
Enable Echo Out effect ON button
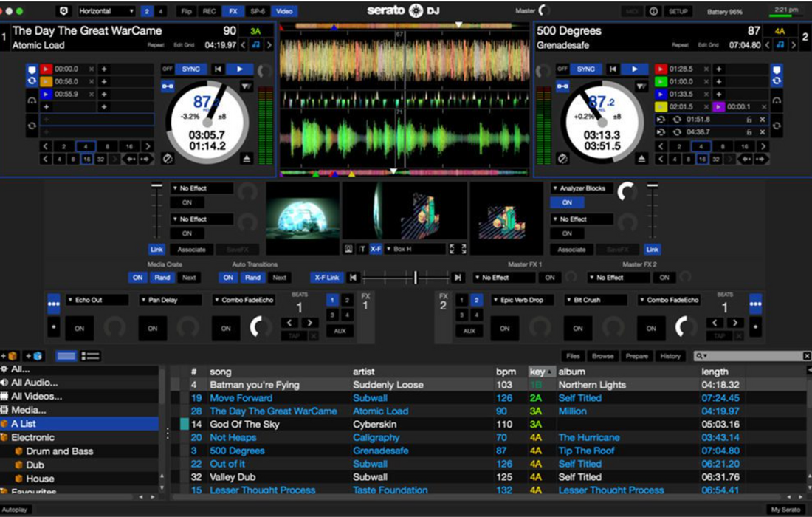tap(79, 329)
